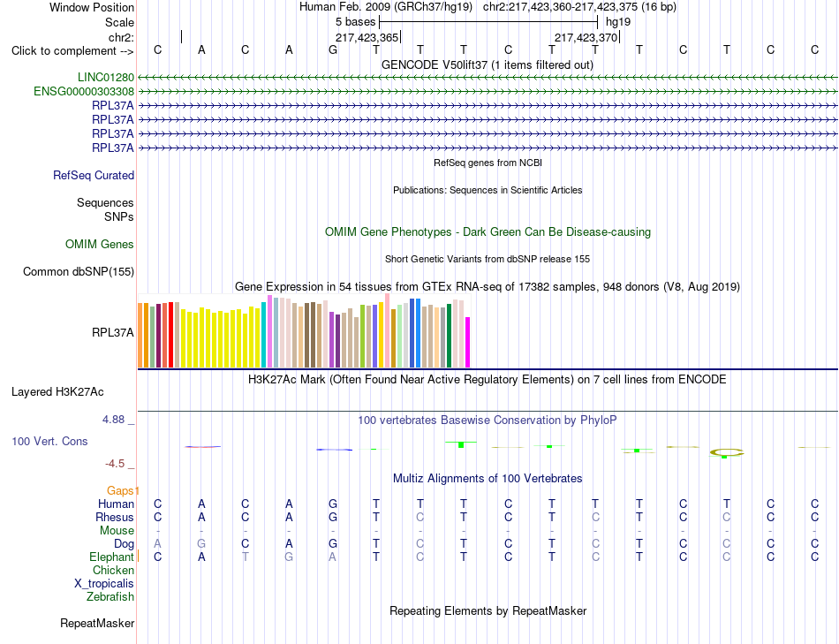Click the '5 bases' scale bar label
Image resolution: width=839 pixels, height=644 pixels.
(x=356, y=22)
